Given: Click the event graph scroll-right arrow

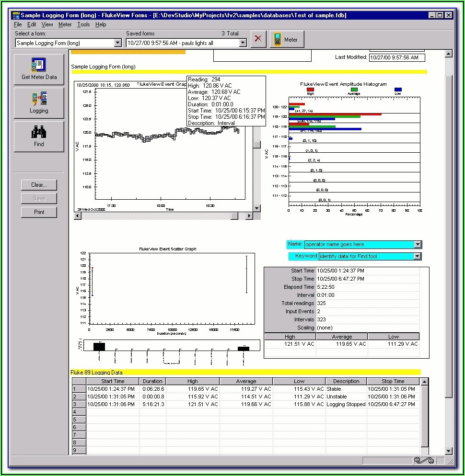Looking at the screenshot, I should coord(249,216).
